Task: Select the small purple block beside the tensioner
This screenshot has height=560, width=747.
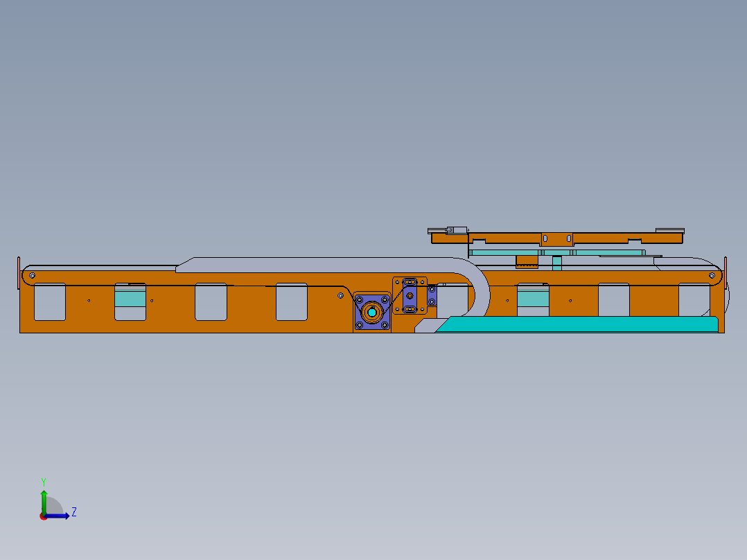Action: click(x=432, y=295)
